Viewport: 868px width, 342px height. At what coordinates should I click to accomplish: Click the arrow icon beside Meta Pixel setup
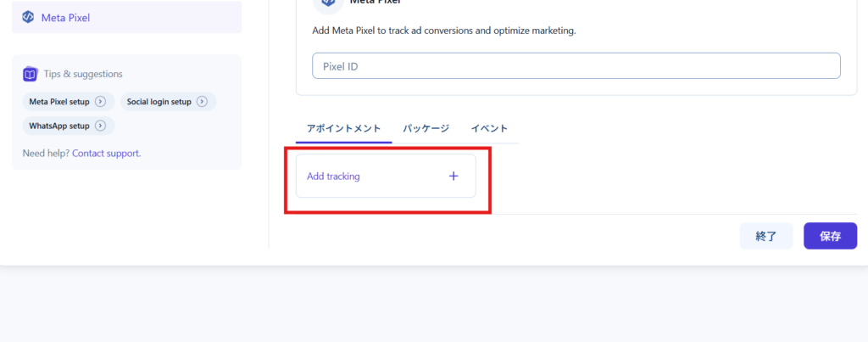(100, 102)
